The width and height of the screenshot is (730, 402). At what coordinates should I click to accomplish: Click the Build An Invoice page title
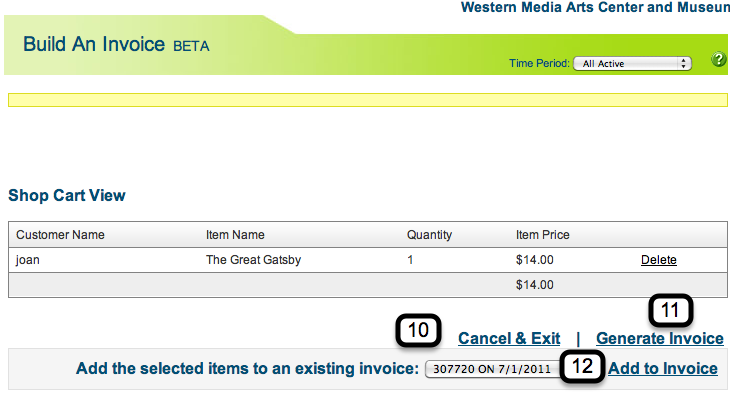(x=116, y=45)
